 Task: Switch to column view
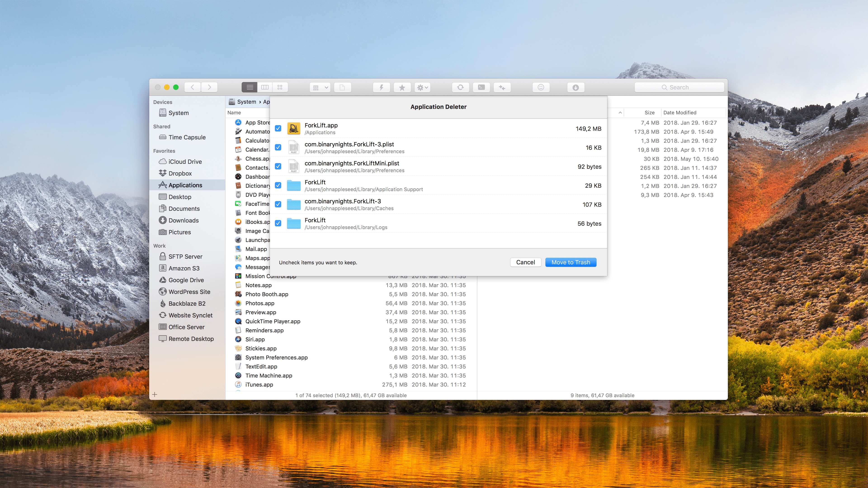265,88
